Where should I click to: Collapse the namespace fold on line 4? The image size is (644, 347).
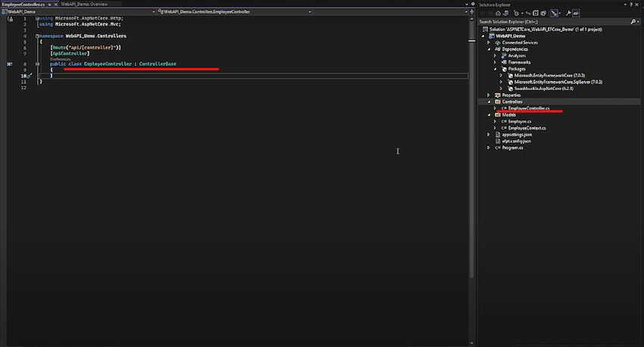pos(37,36)
